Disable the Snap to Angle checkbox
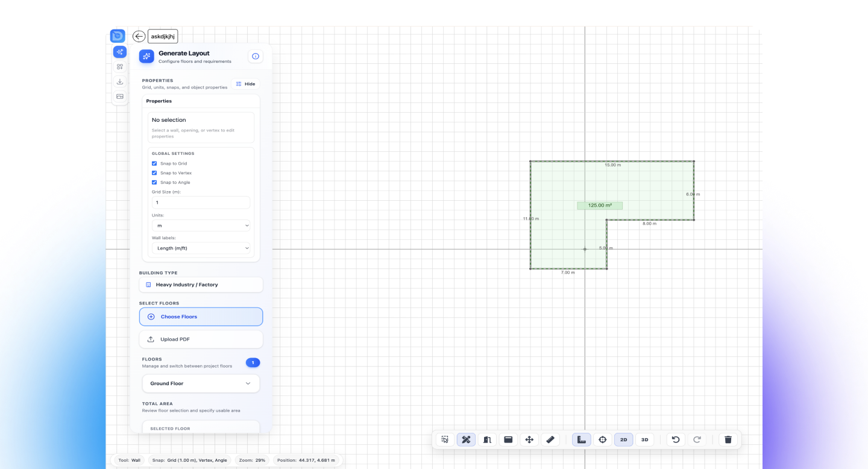This screenshot has height=469, width=868. pos(154,182)
